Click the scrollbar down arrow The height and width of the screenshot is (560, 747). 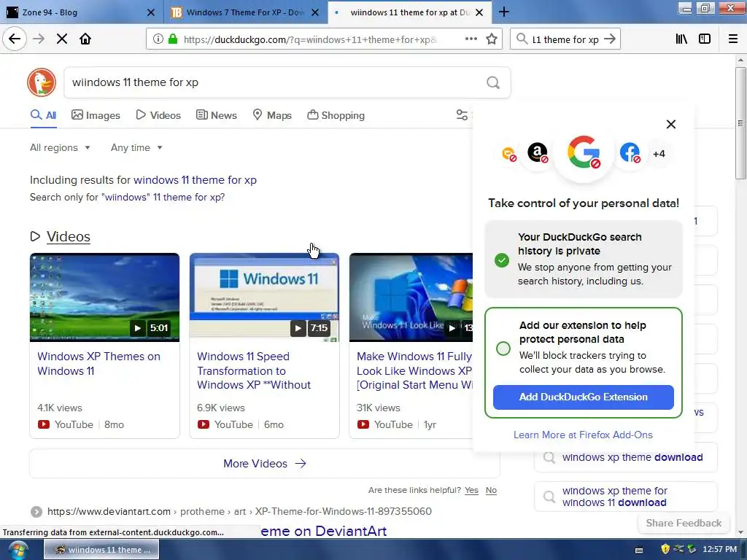coord(740,532)
